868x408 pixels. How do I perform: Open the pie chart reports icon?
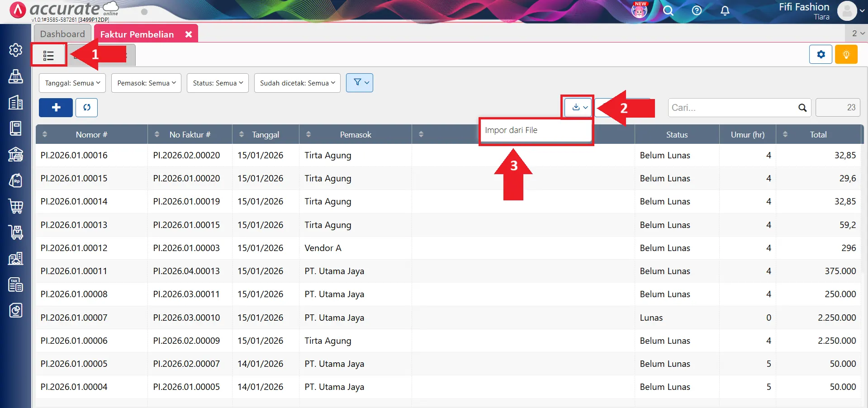(x=16, y=310)
